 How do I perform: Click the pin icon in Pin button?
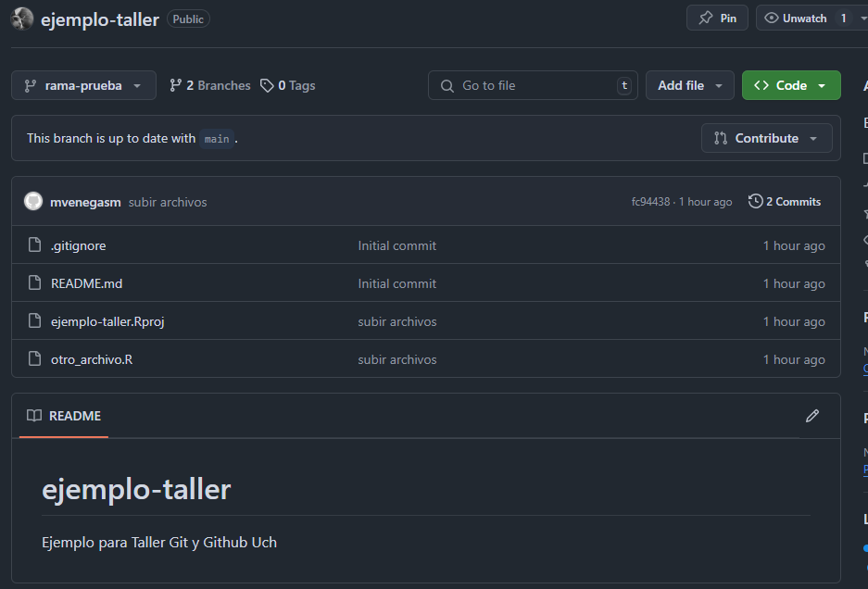705,18
